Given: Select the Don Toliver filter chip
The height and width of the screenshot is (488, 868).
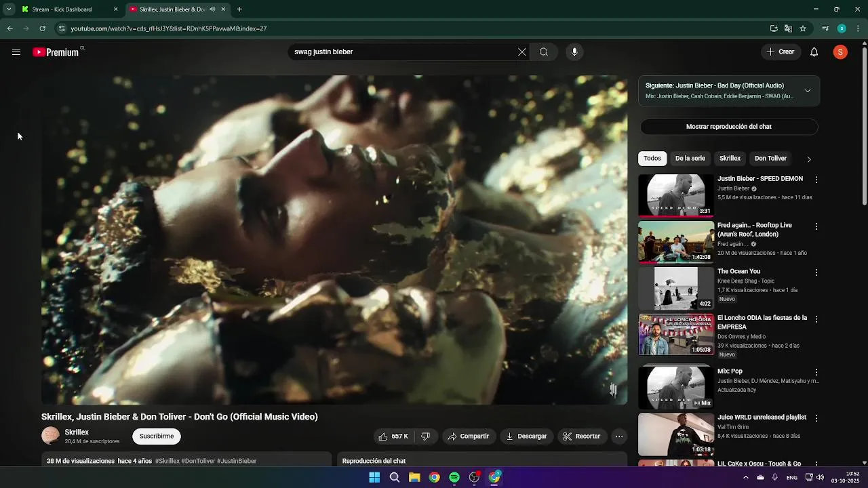Looking at the screenshot, I should (x=770, y=159).
